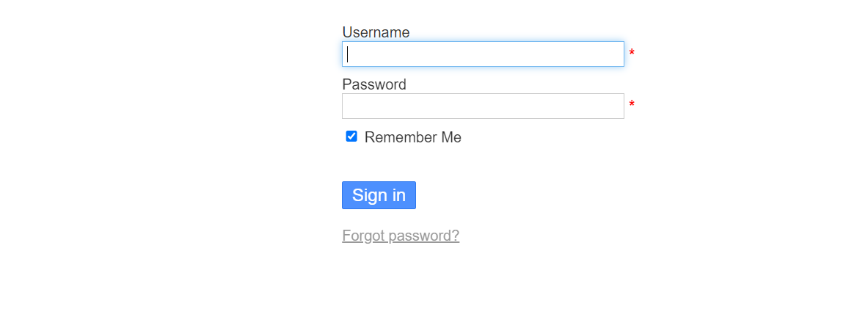
Task: Select the required marker next to Password
Action: pyautogui.click(x=632, y=106)
